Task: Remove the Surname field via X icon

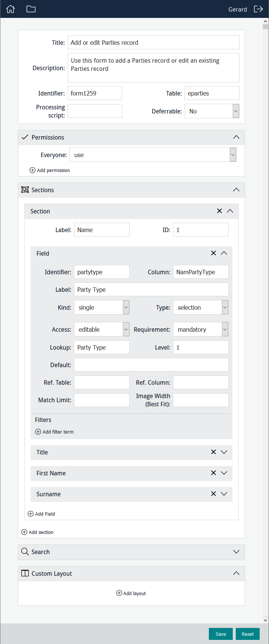Action: click(213, 494)
